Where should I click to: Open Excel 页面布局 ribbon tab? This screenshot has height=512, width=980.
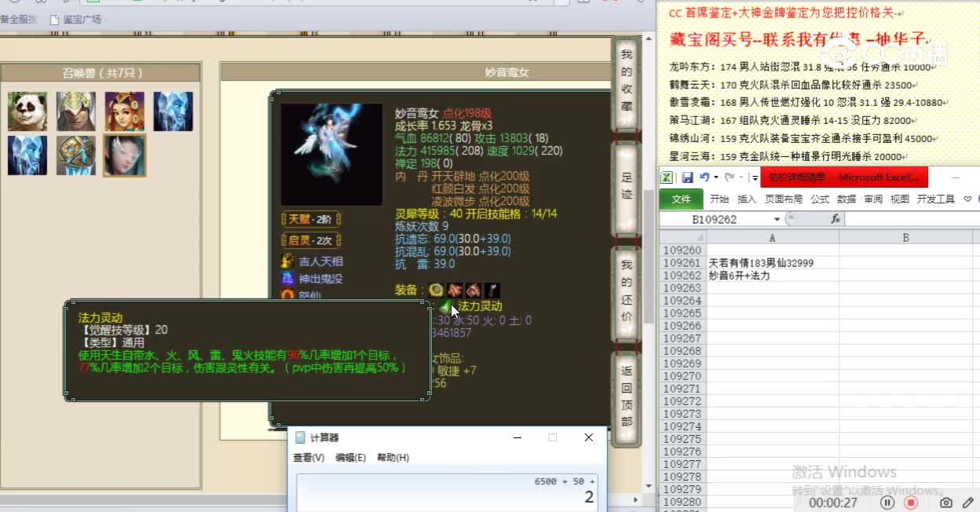(784, 199)
